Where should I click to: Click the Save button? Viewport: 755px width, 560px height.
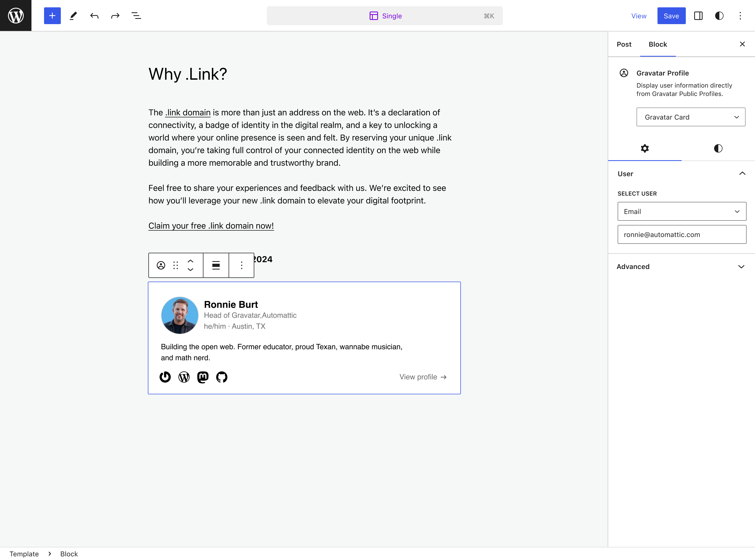point(671,16)
